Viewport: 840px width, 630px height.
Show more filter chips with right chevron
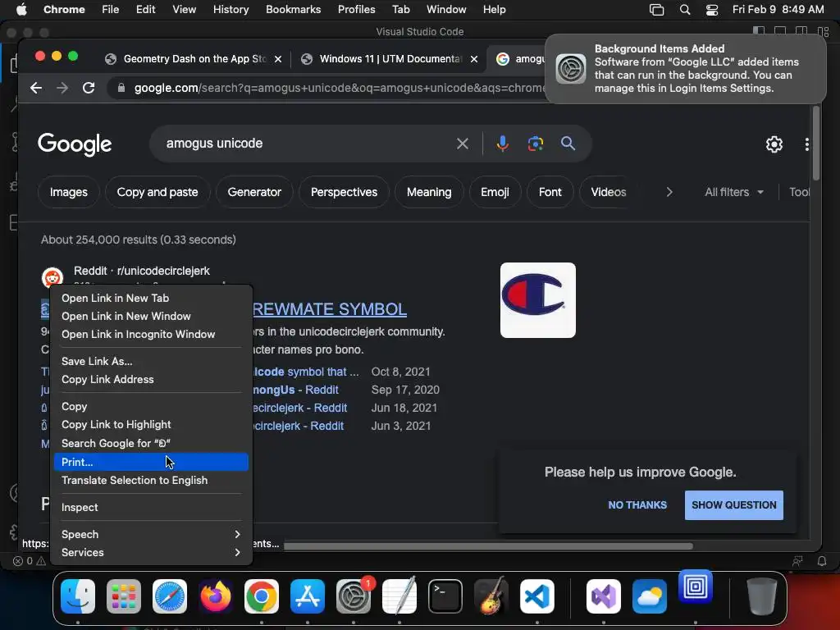coord(669,192)
